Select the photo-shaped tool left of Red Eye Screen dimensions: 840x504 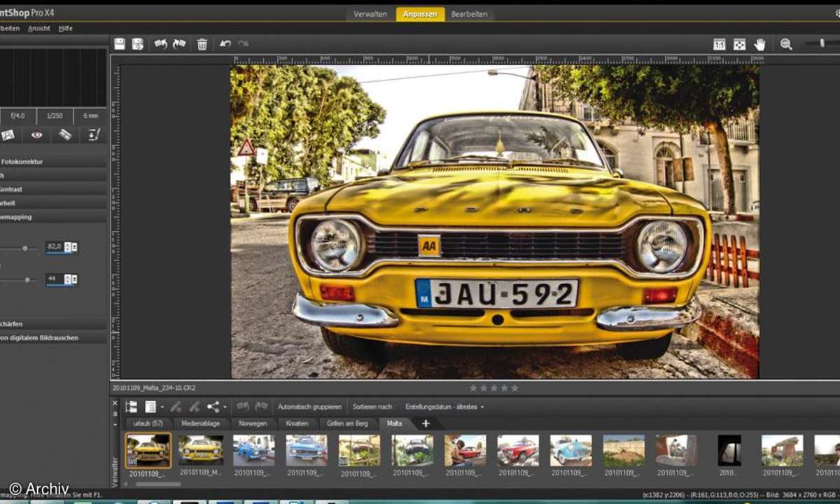[8, 135]
